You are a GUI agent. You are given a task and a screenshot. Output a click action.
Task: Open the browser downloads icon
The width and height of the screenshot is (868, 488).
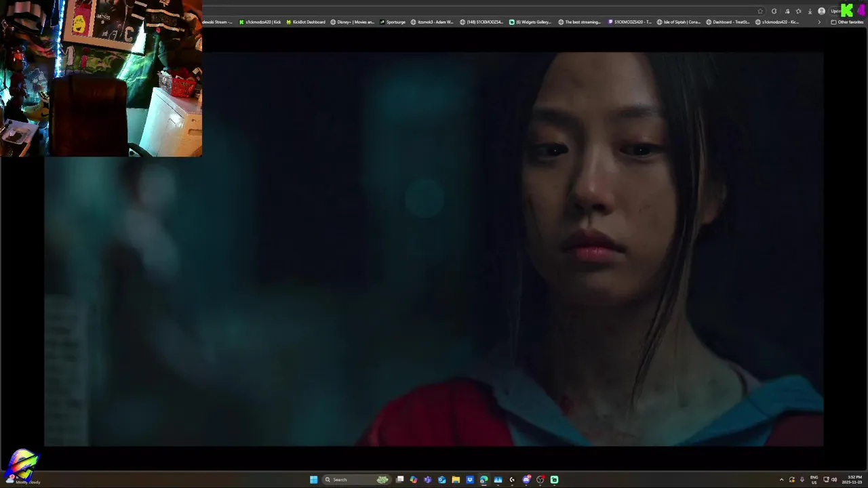click(x=810, y=12)
